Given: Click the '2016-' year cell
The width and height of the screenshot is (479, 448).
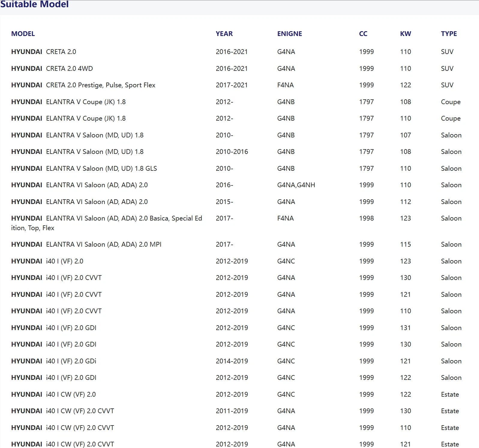Looking at the screenshot, I should click(224, 185).
